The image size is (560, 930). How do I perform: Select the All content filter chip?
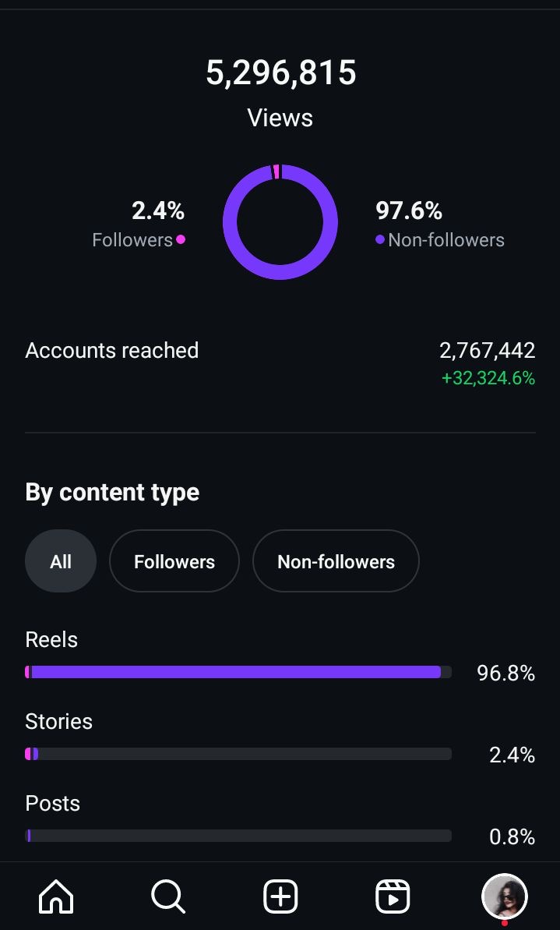click(60, 560)
